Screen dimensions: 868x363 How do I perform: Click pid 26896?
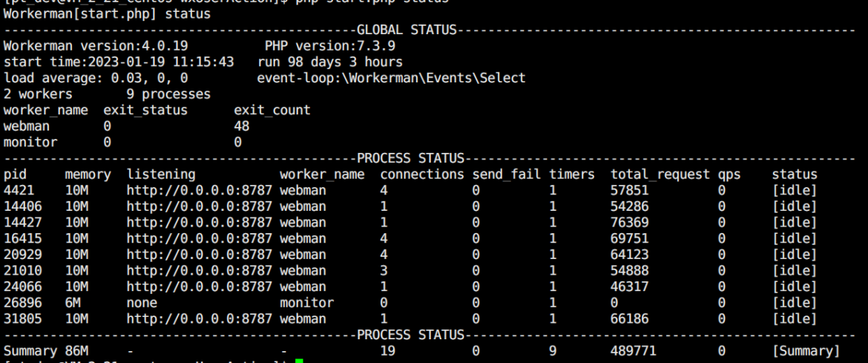point(23,303)
